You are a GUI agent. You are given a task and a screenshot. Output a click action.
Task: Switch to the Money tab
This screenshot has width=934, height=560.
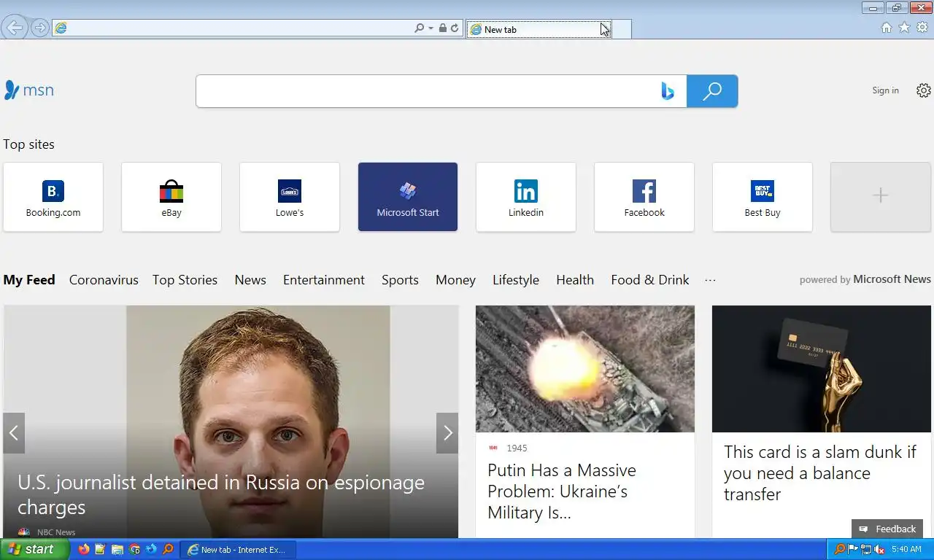click(455, 280)
